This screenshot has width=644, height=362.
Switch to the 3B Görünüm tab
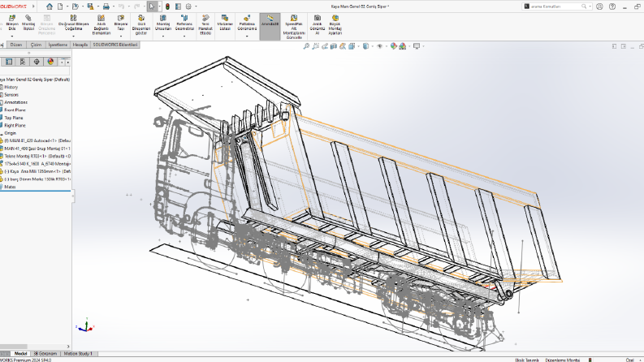point(45,353)
